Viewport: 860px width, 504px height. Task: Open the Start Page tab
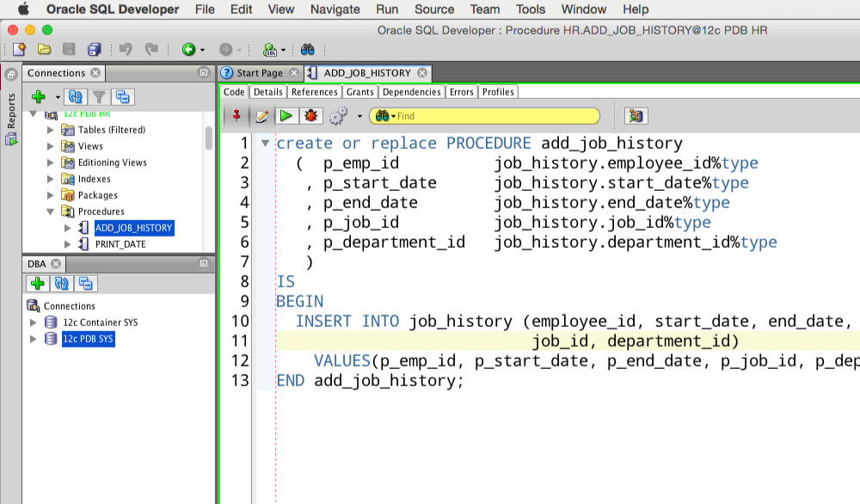(260, 73)
